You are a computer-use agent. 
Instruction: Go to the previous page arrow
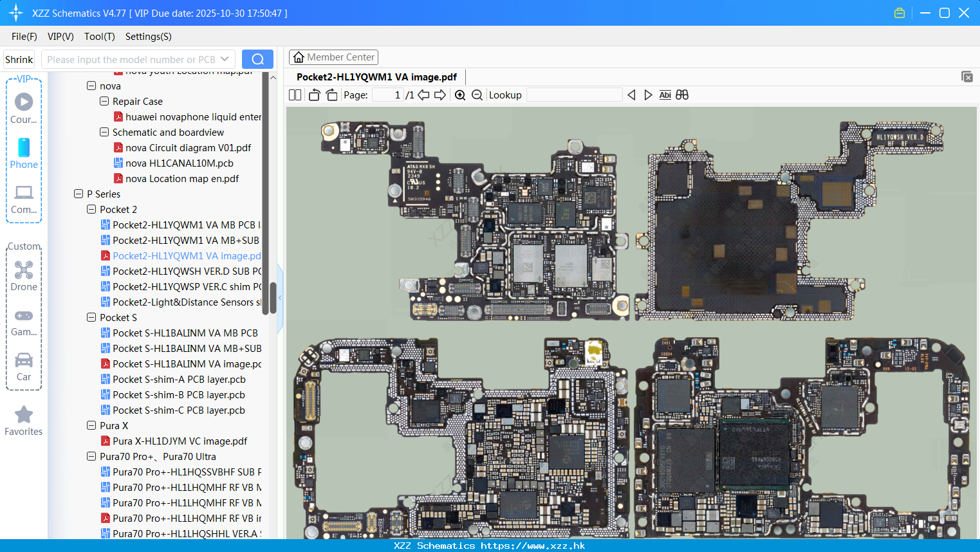[423, 95]
